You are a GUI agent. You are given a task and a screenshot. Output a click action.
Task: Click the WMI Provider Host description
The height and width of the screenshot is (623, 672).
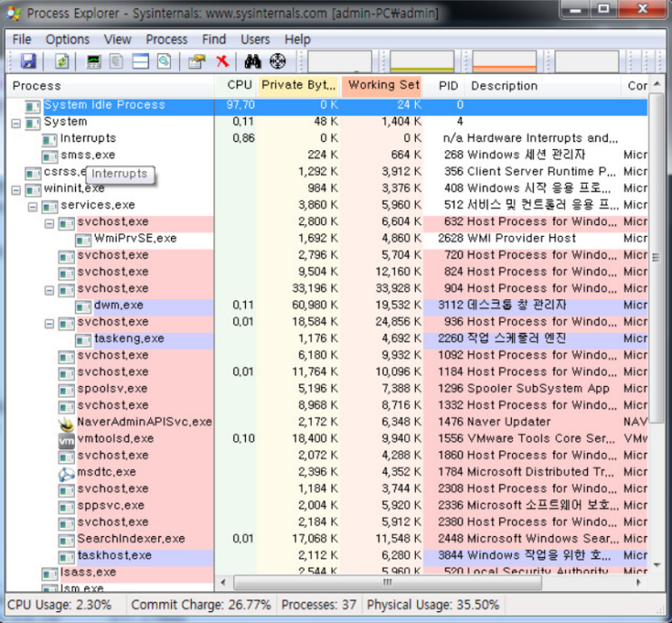(x=521, y=238)
